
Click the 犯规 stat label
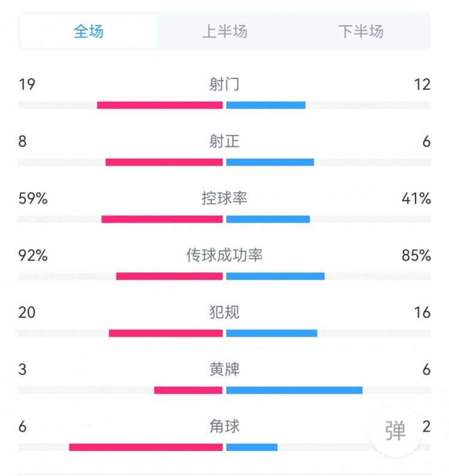click(224, 313)
